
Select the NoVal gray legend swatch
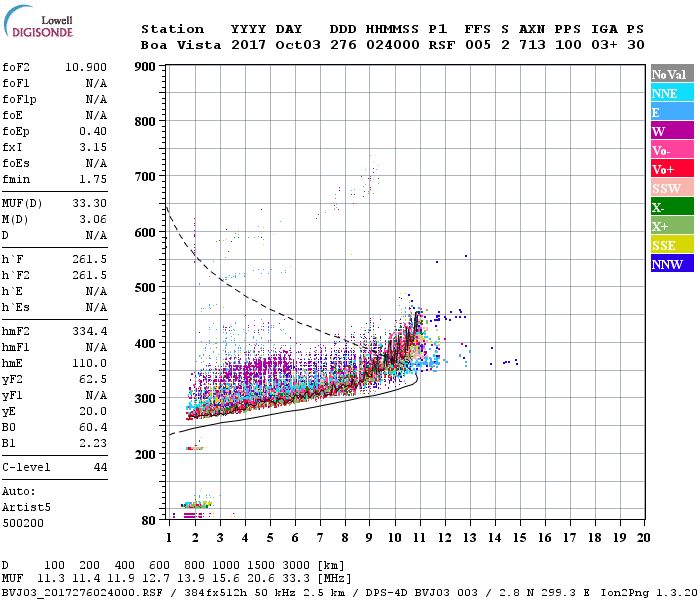click(x=672, y=74)
